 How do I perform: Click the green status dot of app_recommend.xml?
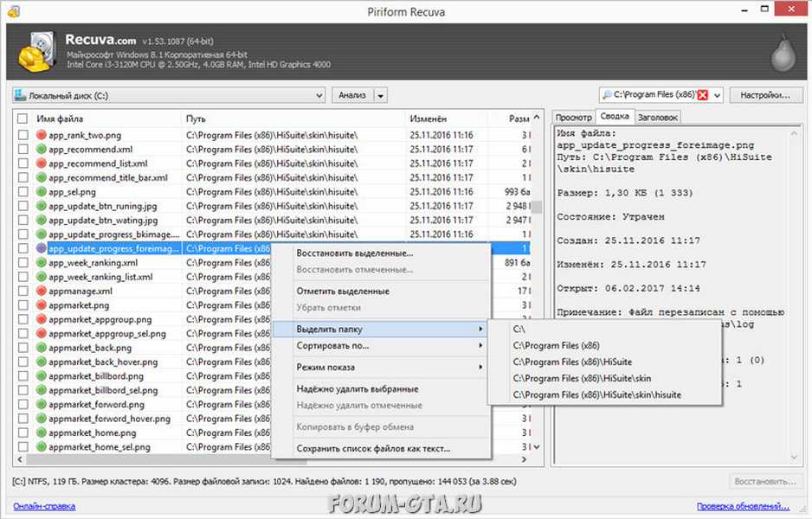pyautogui.click(x=42, y=149)
